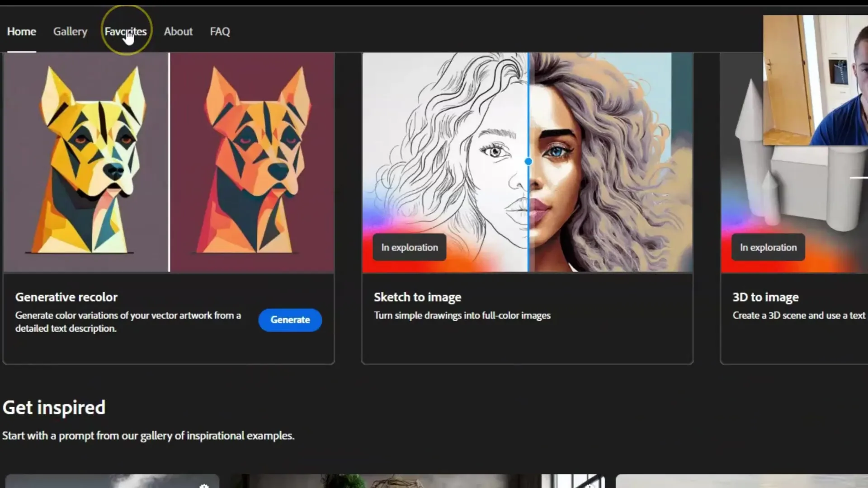
Task: Click the 3D to image title
Action: pos(766,297)
